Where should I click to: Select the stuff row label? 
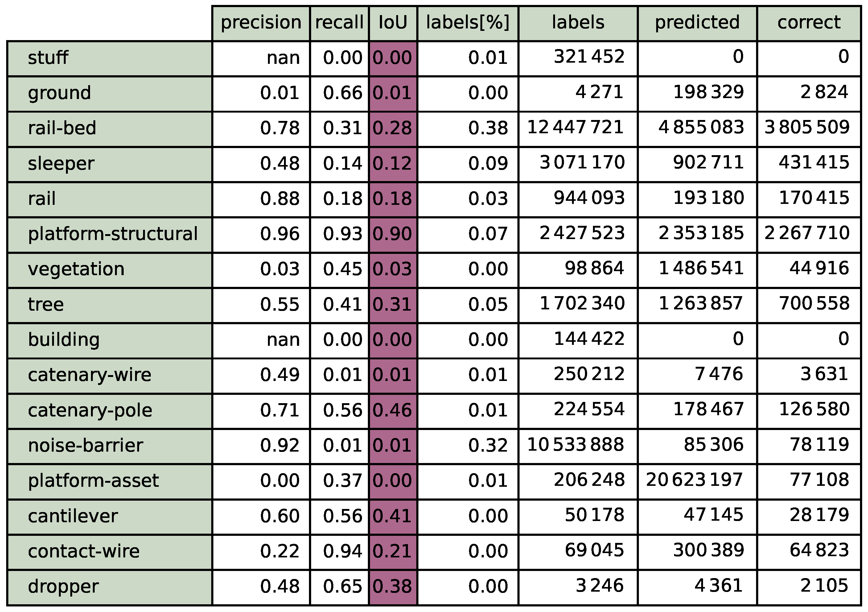[x=48, y=58]
